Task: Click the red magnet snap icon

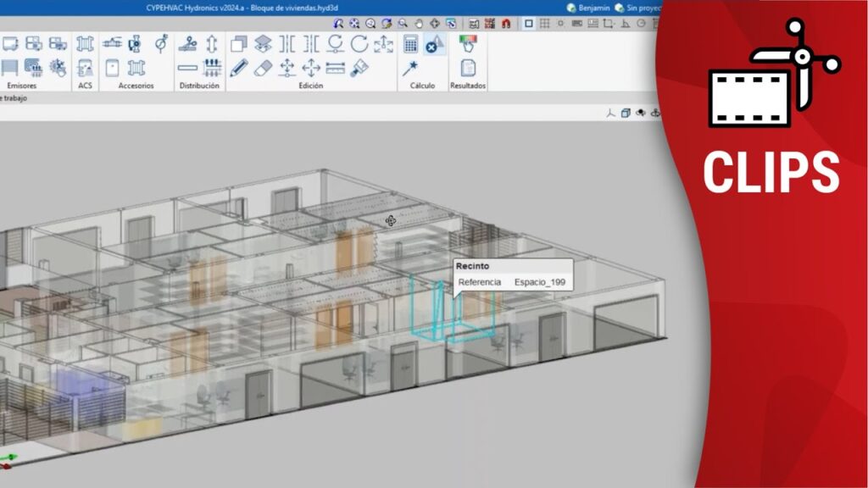Action: click(504, 24)
